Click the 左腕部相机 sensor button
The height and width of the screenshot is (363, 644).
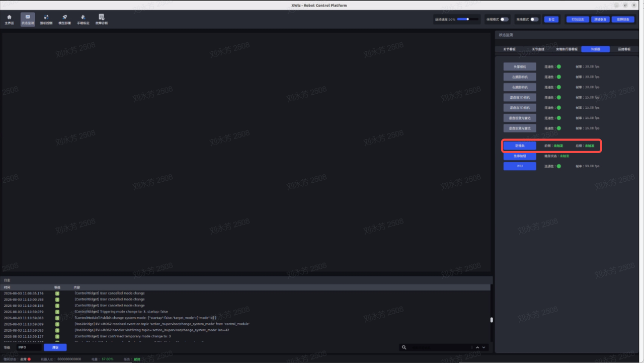click(520, 77)
